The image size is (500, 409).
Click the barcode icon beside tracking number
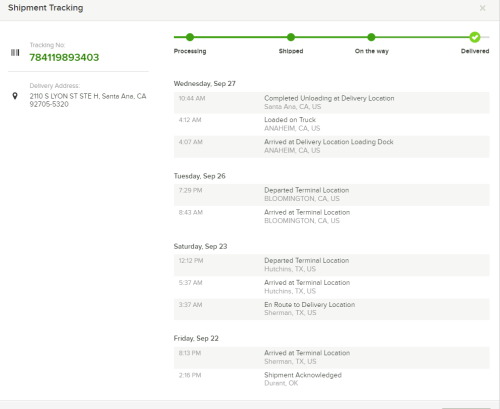pyautogui.click(x=15, y=53)
